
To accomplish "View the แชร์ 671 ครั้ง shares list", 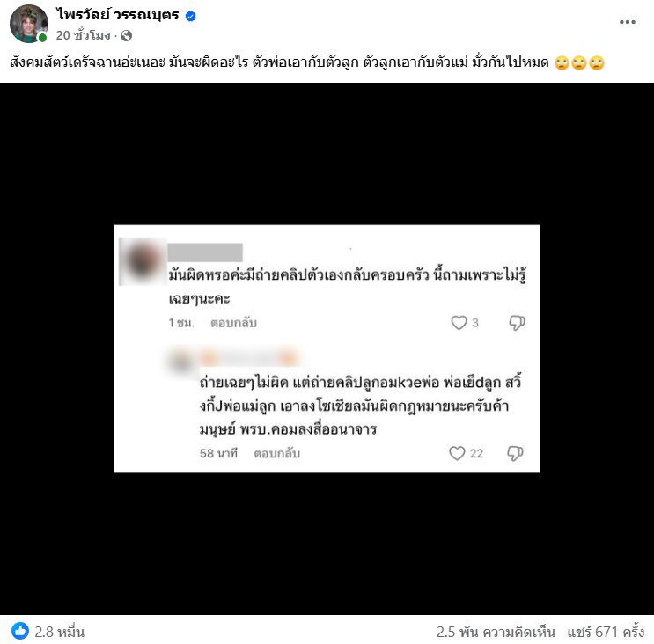I will click(606, 632).
